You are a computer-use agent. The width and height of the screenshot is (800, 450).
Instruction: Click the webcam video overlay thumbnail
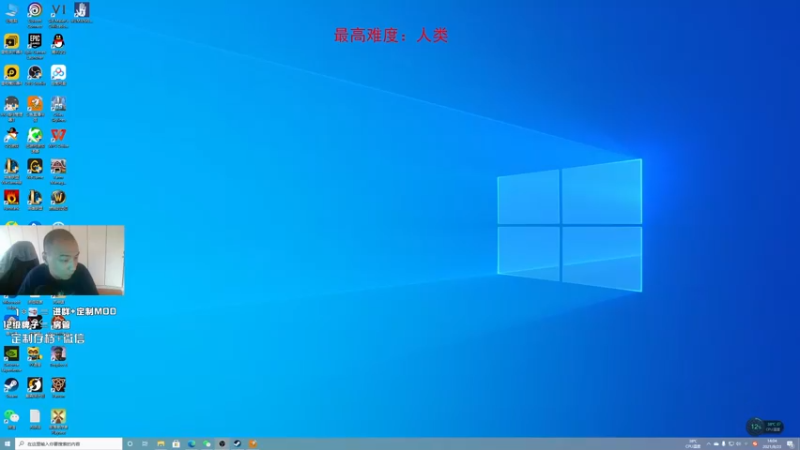tap(62, 260)
